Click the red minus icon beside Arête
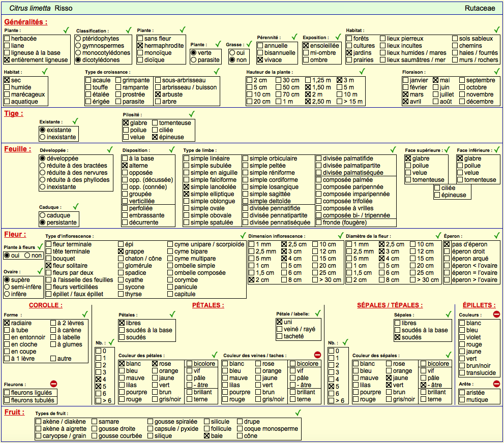Image resolution: width=504 pixels, height=443 pixels. [x=496, y=384]
